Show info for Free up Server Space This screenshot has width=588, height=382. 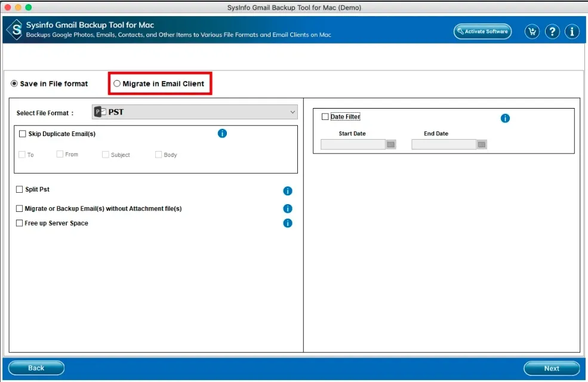(x=287, y=223)
